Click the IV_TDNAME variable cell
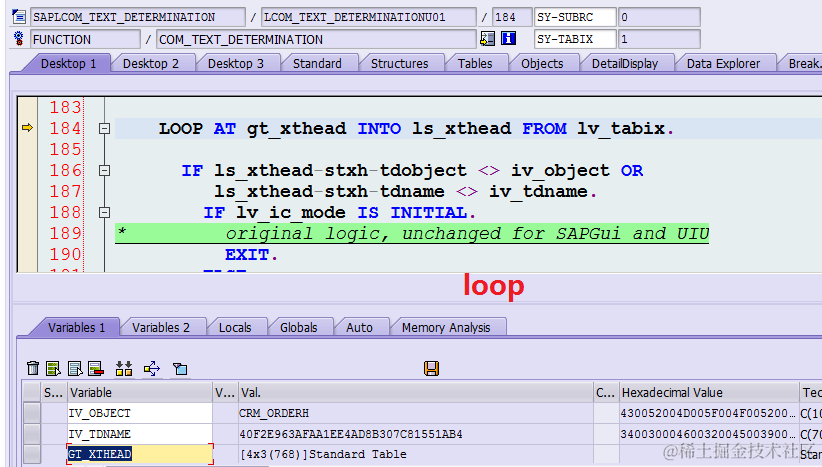 click(140, 434)
